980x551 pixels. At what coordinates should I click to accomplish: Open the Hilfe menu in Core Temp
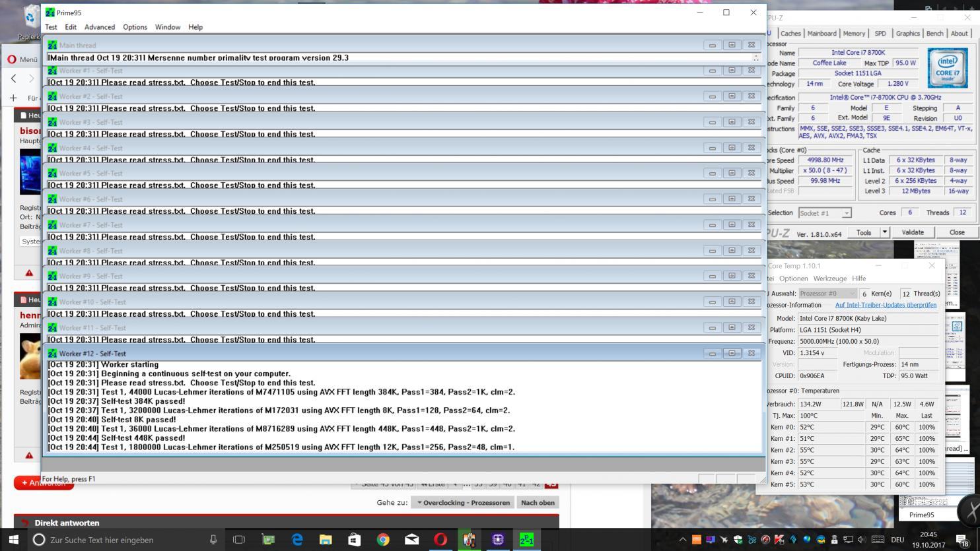coord(859,278)
